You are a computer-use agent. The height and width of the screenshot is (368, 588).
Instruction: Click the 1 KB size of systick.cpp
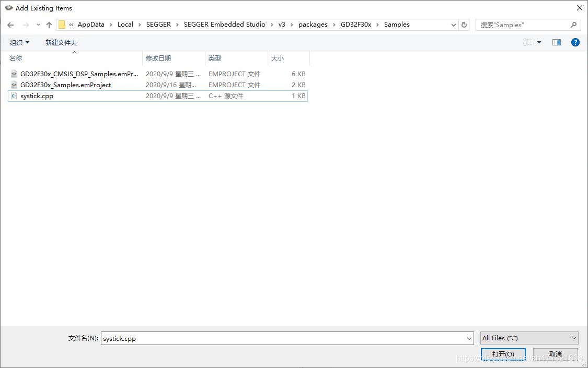point(298,96)
